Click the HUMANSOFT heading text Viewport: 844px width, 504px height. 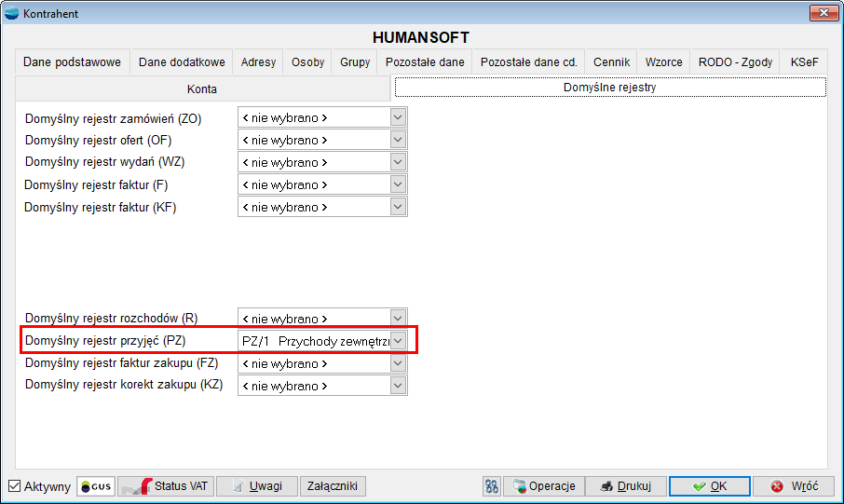421,37
